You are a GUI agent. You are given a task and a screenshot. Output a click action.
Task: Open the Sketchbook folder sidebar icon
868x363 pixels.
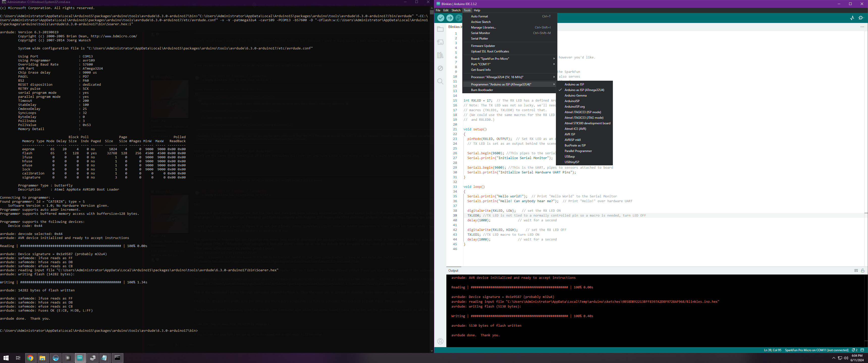pos(440,29)
